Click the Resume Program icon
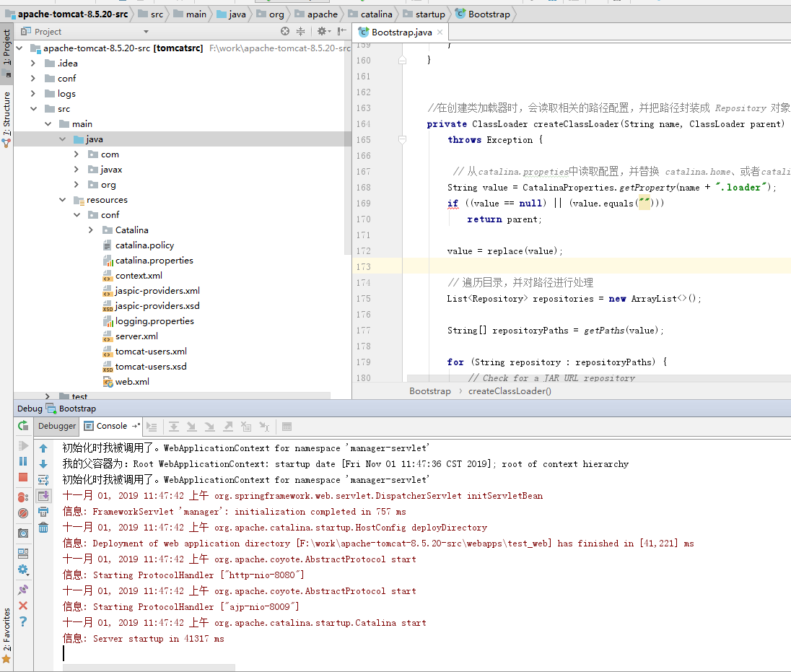The width and height of the screenshot is (791, 672). [23, 445]
